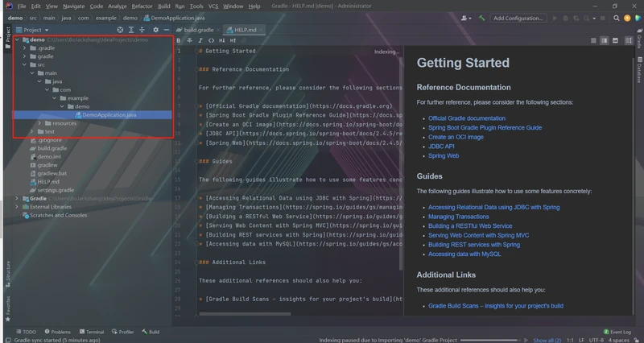This screenshot has width=644, height=343.
Task: Select DemoApplication.java in project tree
Action: pos(109,115)
